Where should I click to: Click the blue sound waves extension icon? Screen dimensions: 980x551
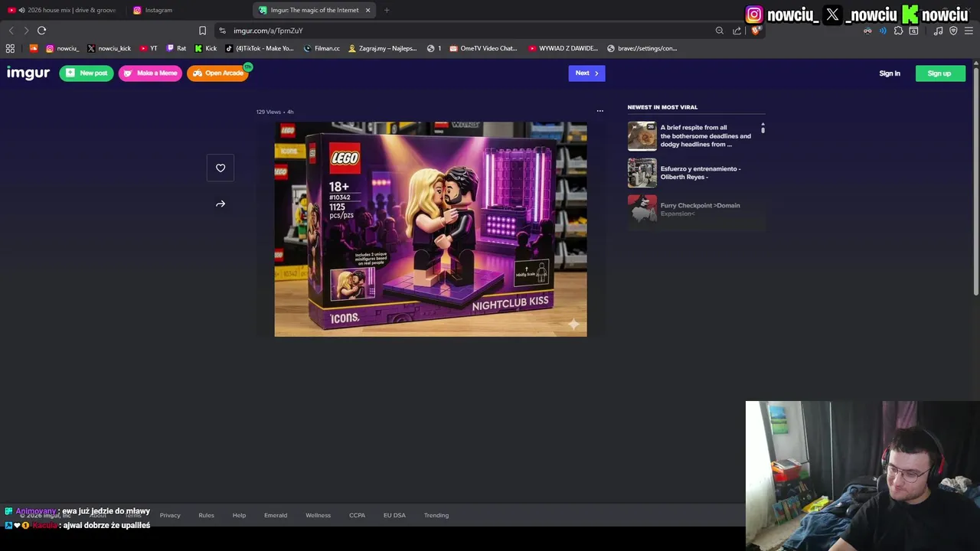point(883,31)
